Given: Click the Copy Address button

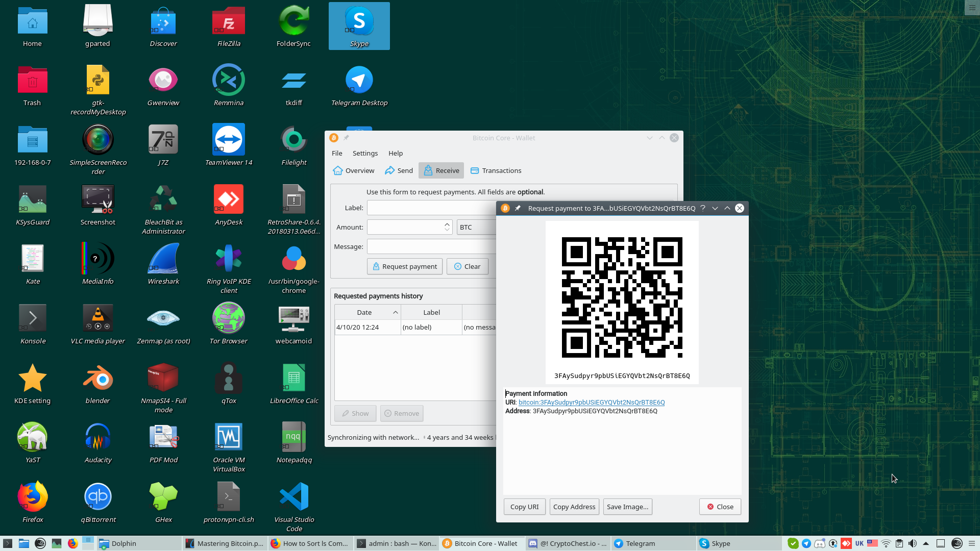Looking at the screenshot, I should 574,507.
